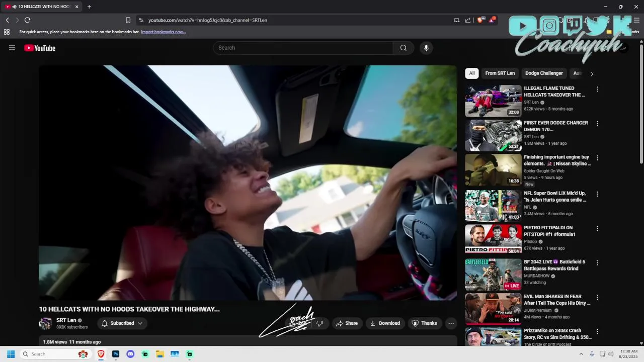Select the From SRT Len chip

(x=500, y=73)
